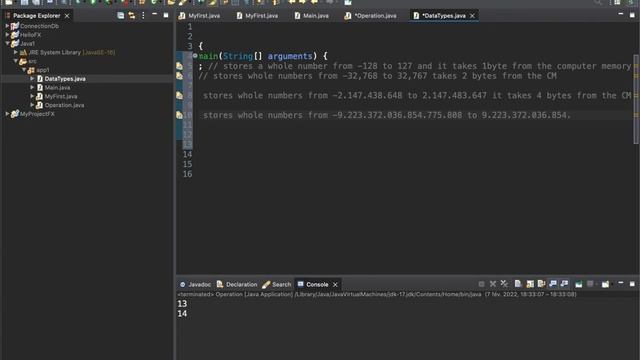This screenshot has height=360, width=640.
Task: Close the Console tab
Action: pos(335,284)
